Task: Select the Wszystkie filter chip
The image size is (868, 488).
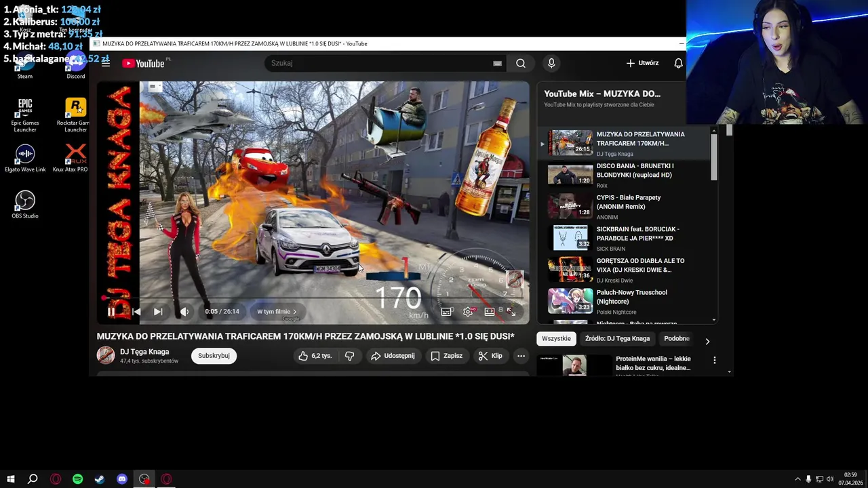Action: tap(557, 339)
